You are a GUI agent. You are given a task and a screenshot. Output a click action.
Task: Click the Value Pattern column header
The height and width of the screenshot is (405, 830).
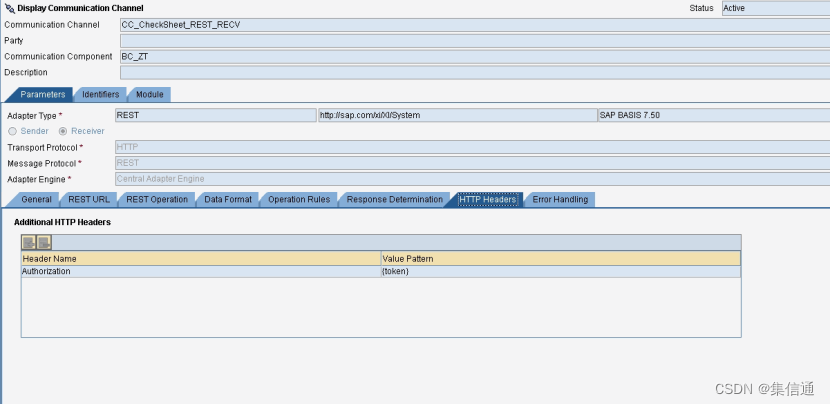click(561, 259)
